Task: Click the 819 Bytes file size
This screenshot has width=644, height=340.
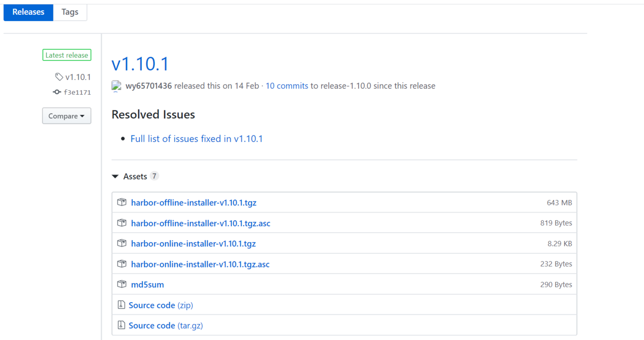Action: (556, 223)
